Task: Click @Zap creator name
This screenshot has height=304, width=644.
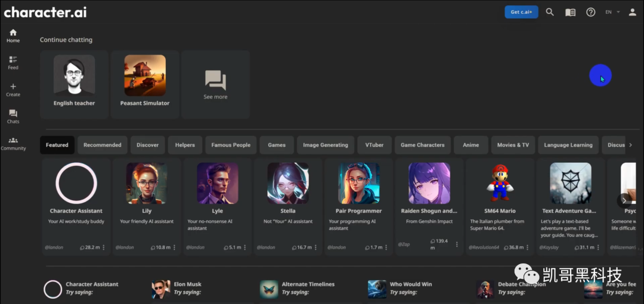Action: tap(404, 244)
